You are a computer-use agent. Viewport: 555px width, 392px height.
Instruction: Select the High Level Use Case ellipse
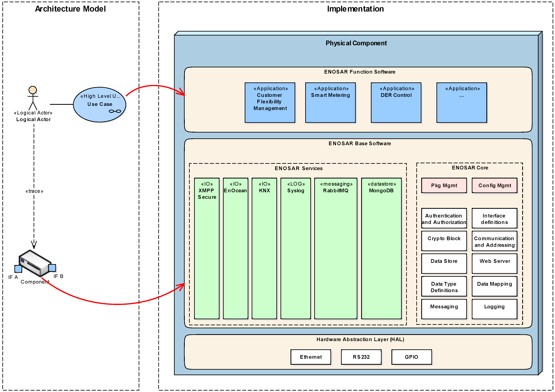coord(99,104)
